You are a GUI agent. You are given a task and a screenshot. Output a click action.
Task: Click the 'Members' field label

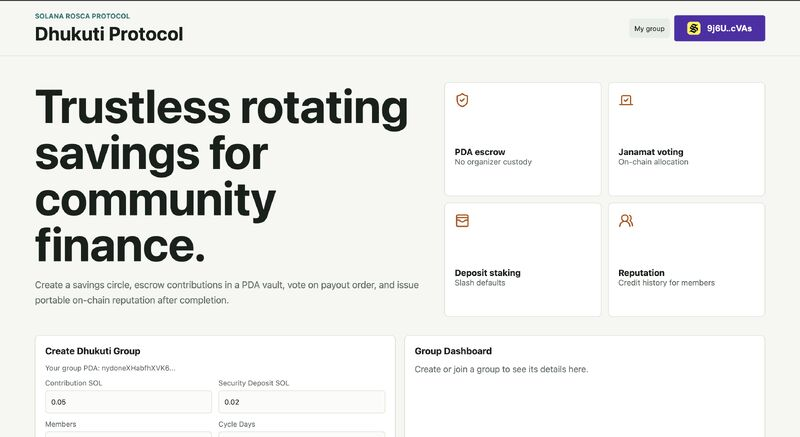click(60, 424)
